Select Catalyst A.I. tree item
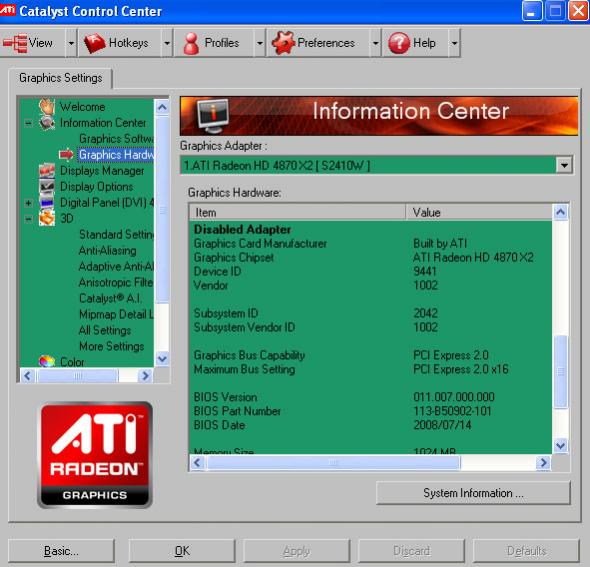The width and height of the screenshot is (590, 567). pos(110,298)
